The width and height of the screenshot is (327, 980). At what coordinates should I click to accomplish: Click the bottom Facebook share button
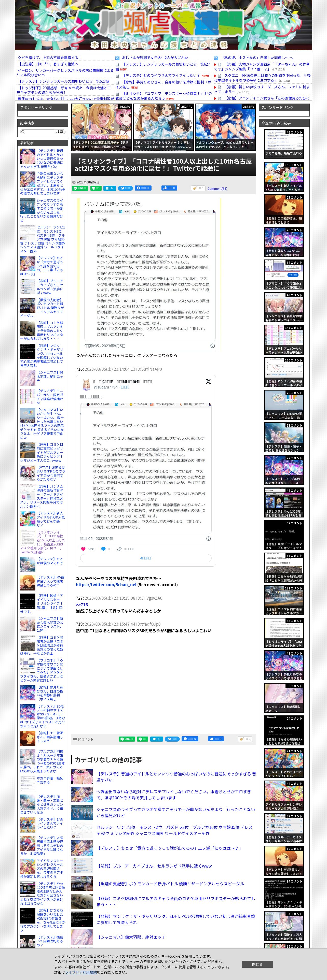pyautogui.click(x=189, y=739)
